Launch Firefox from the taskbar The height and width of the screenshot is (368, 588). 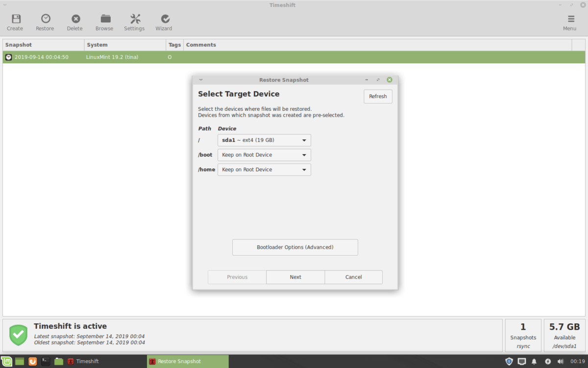[33, 361]
